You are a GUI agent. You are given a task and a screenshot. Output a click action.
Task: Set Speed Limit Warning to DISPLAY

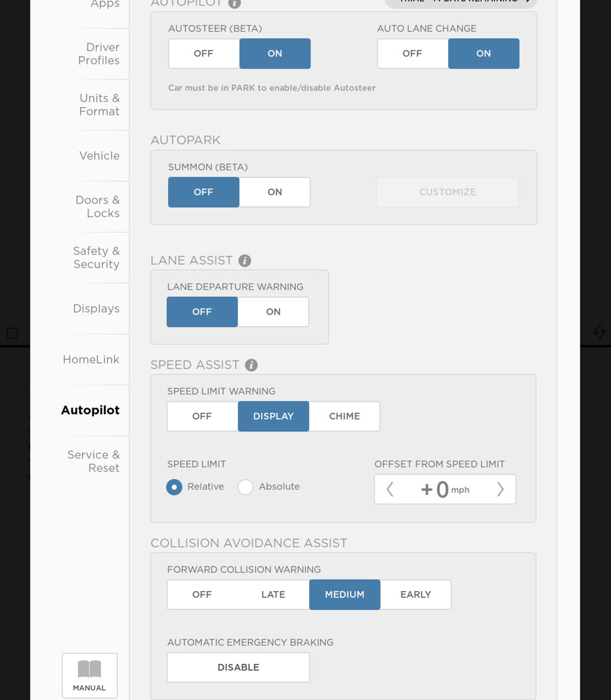pos(273,416)
